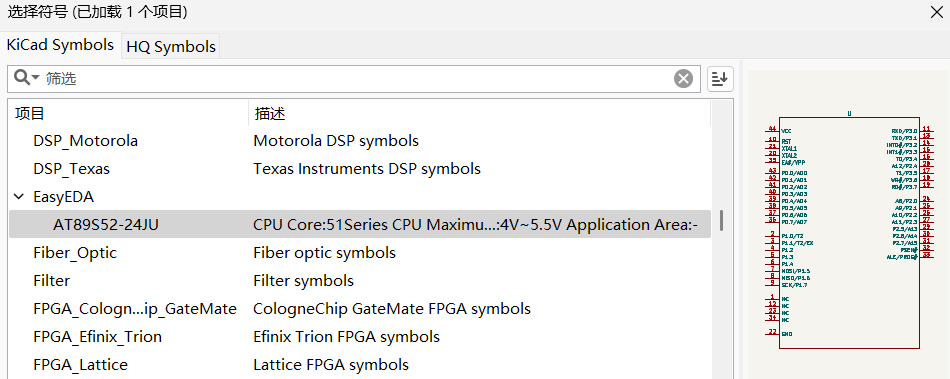
Task: Click the 描述 column header
Action: 479,113
